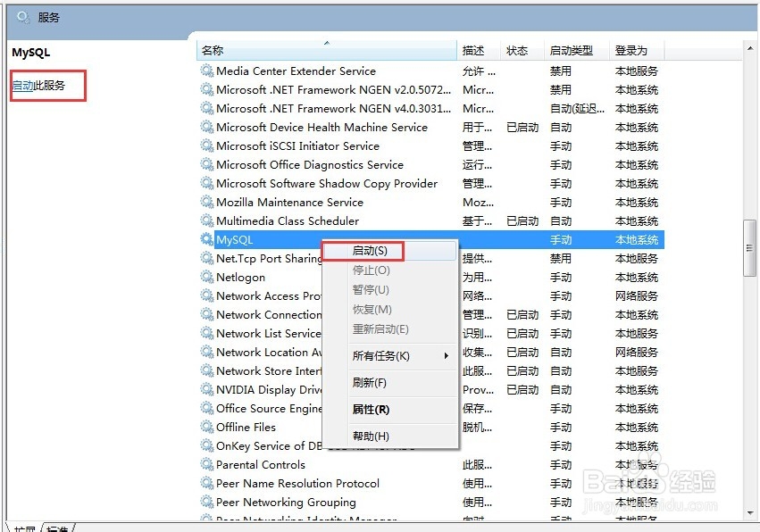Click OnKey Service gear icon

coord(207,445)
